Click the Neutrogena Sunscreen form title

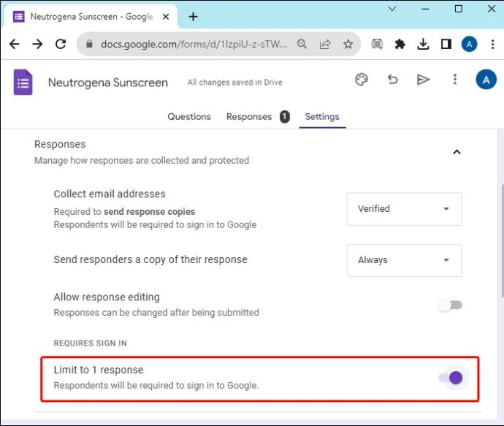click(107, 83)
